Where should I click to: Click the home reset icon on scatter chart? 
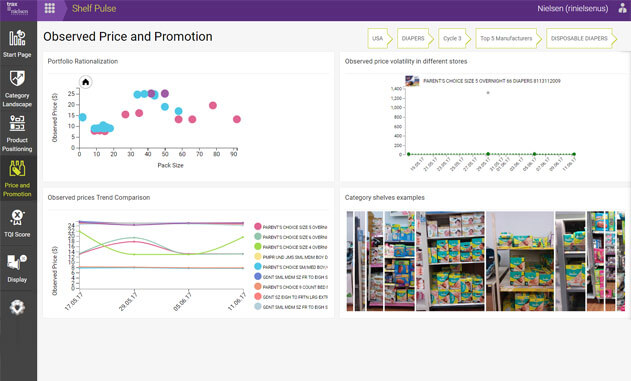[85, 82]
